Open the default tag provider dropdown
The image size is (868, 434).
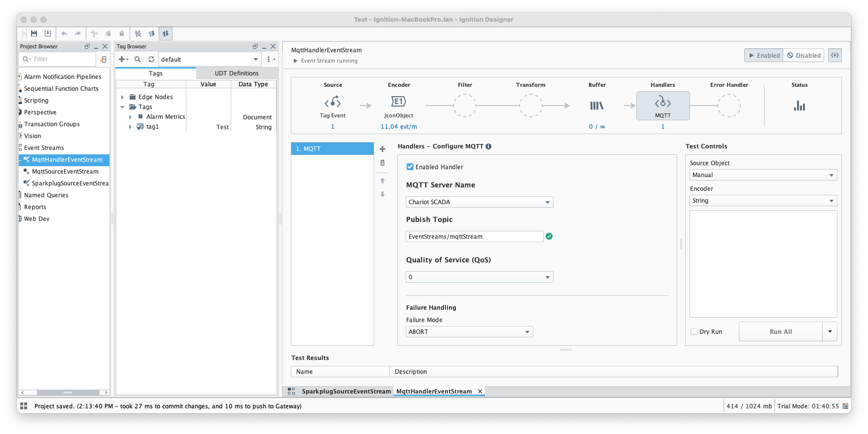click(x=209, y=59)
